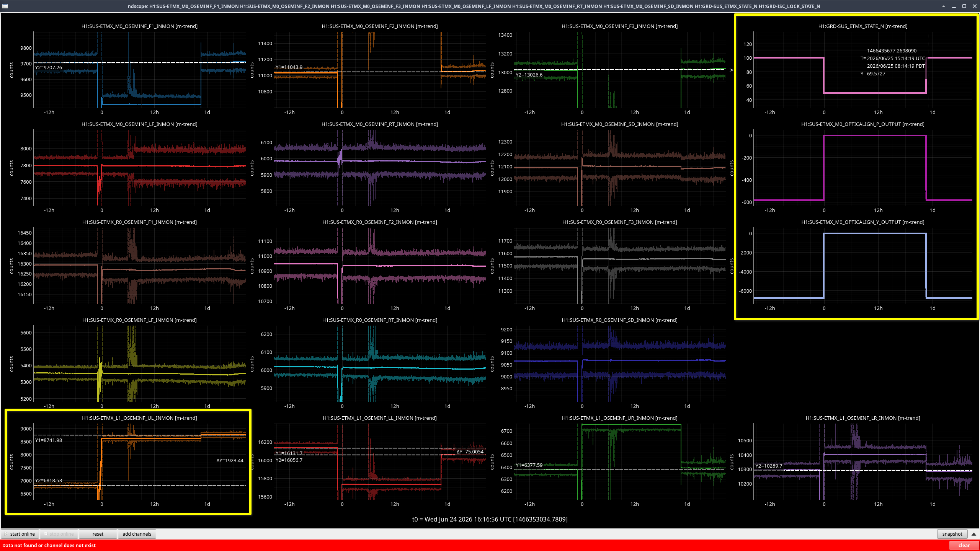Click the M0_OSEMINF_F1_INMON plot title
This screenshot has height=551, width=980.
pos(139,26)
